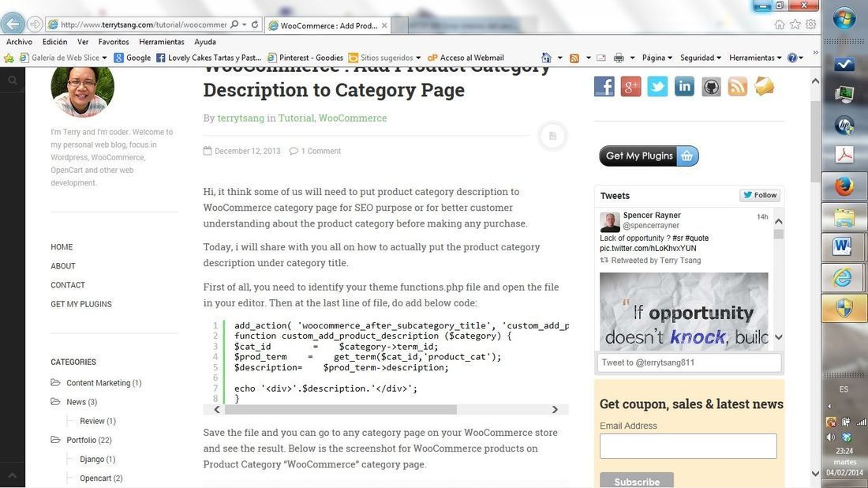Click the GitHub social icon

pyautogui.click(x=711, y=86)
